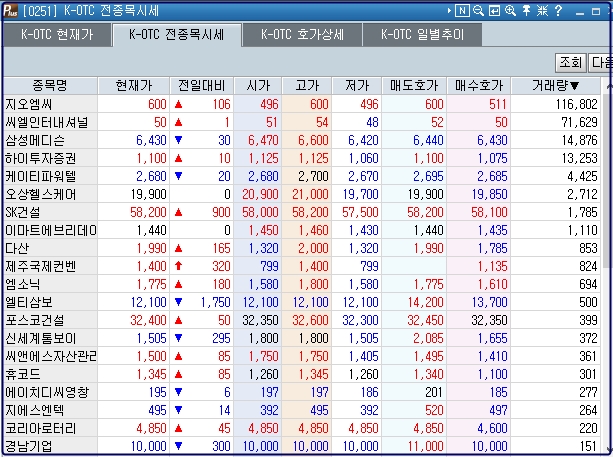This screenshot has width=613, height=457.
Task: Select the 하이투자증권 stock name
Action: 40,158
